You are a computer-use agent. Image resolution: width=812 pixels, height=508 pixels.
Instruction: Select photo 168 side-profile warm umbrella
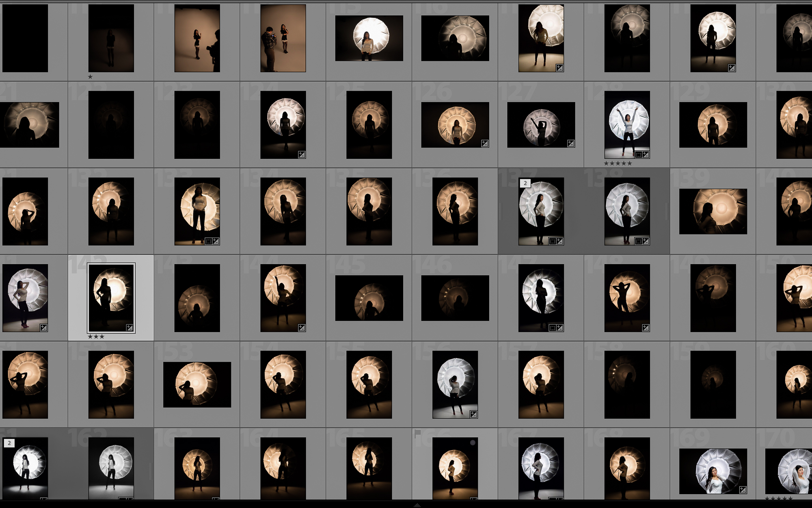click(627, 468)
